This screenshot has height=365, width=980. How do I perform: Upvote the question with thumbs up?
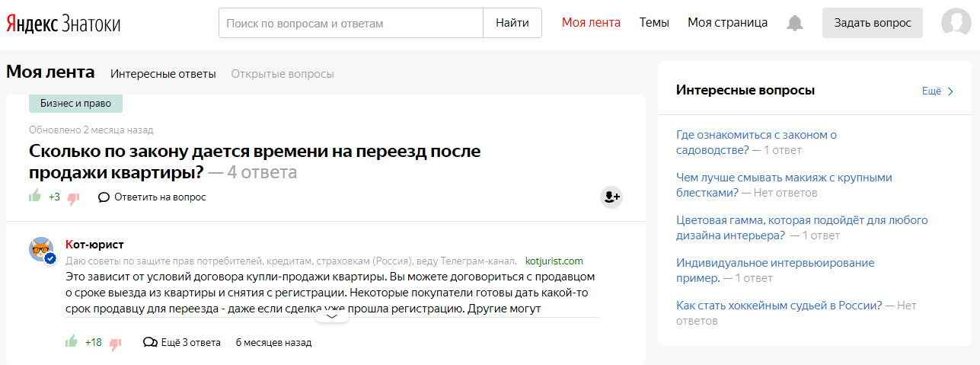point(34,197)
